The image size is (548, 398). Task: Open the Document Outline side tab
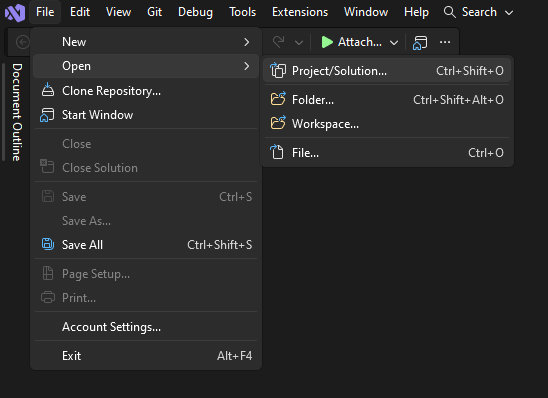pyautogui.click(x=17, y=112)
